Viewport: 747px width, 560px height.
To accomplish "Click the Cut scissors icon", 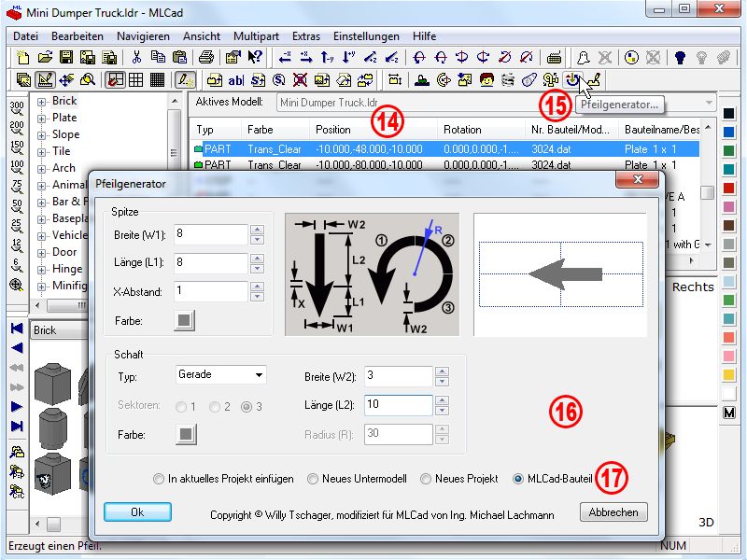I will [x=136, y=57].
